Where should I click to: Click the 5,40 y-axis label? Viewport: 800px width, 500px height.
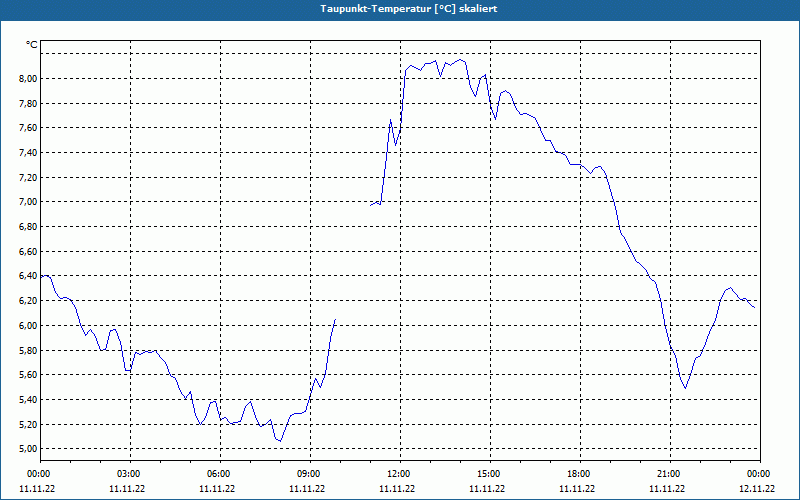[x=28, y=399]
